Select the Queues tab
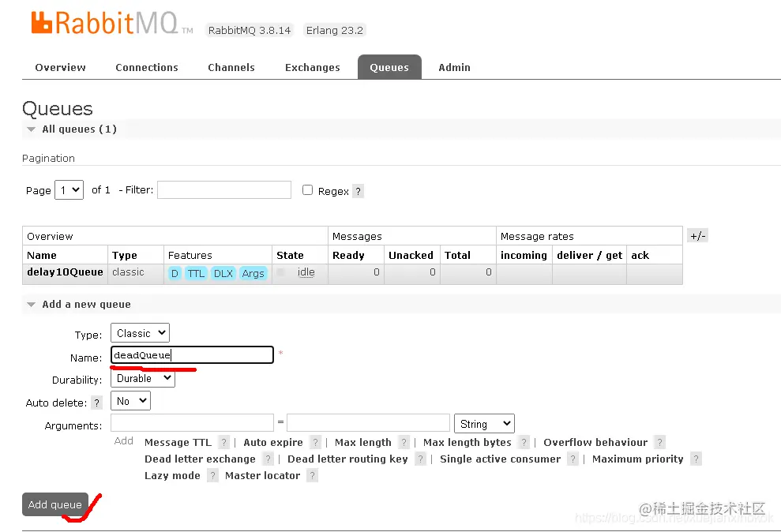The image size is (781, 532). 389,67
